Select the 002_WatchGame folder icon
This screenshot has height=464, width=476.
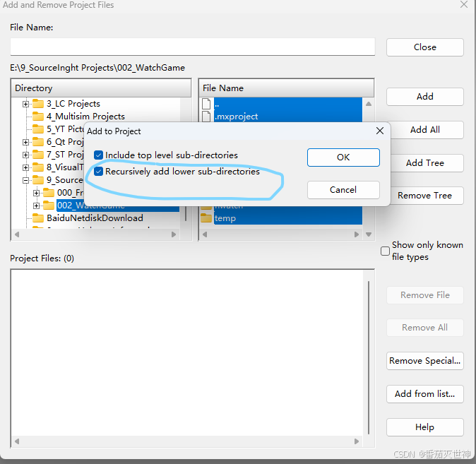[49, 206]
